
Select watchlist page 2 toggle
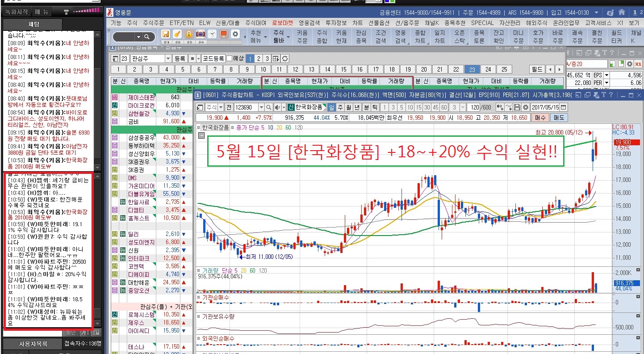click(259, 59)
